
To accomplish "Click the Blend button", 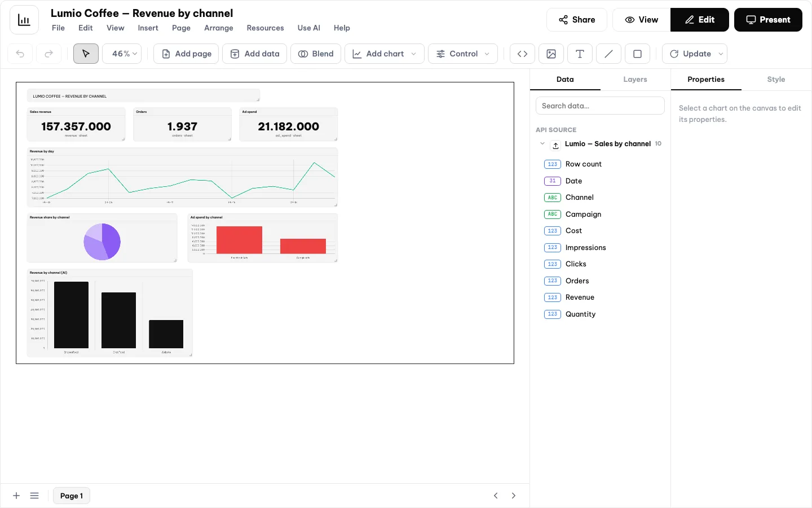I will pyautogui.click(x=316, y=54).
